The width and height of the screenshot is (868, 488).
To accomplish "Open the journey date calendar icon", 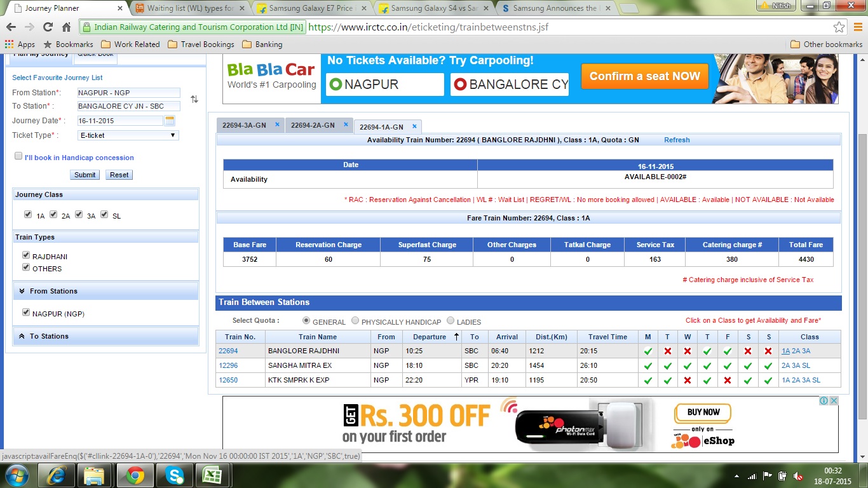I will 170,120.
